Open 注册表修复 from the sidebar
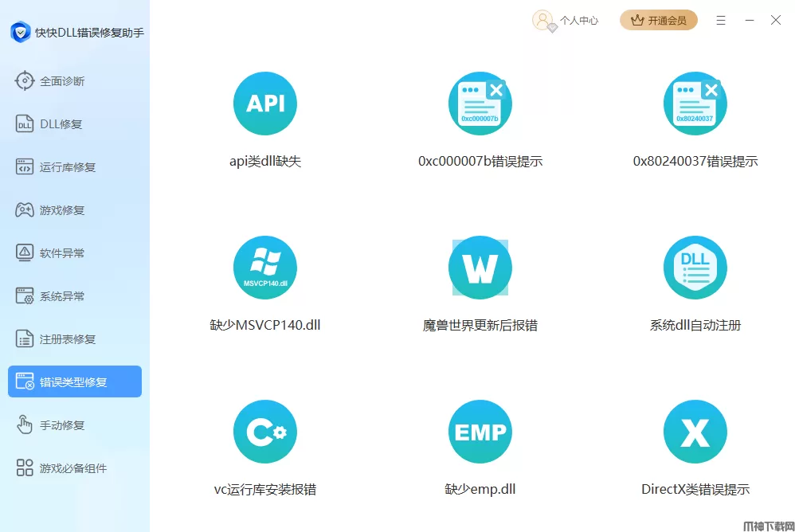This screenshot has width=795, height=532. [x=68, y=339]
